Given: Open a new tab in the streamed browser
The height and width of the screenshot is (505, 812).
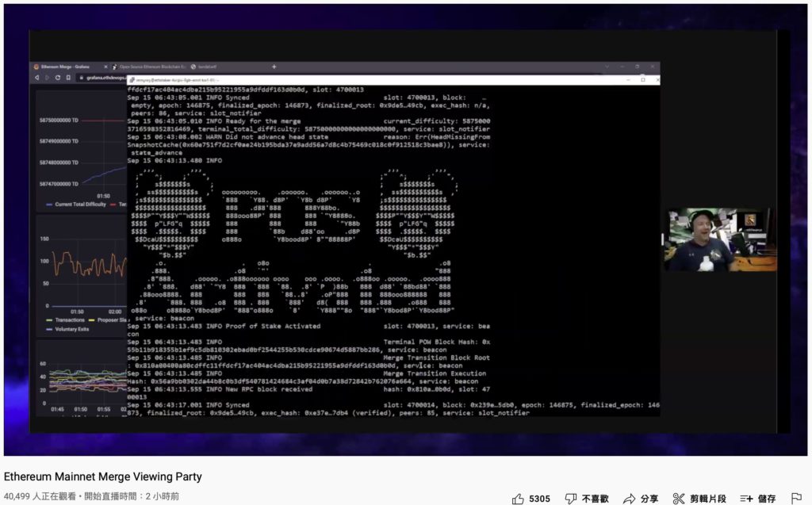Looking at the screenshot, I should tap(274, 67).
